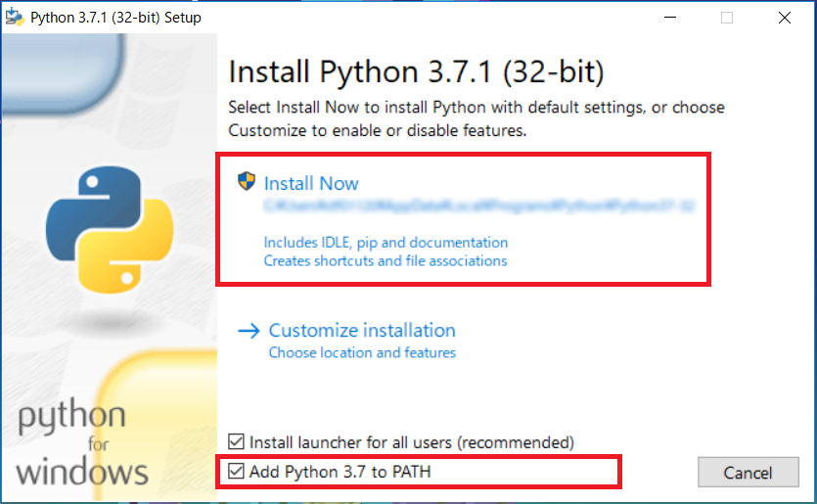Screen dimensions: 817x504
Task: Toggle Install launcher for all users checkbox
Action: click(x=237, y=442)
